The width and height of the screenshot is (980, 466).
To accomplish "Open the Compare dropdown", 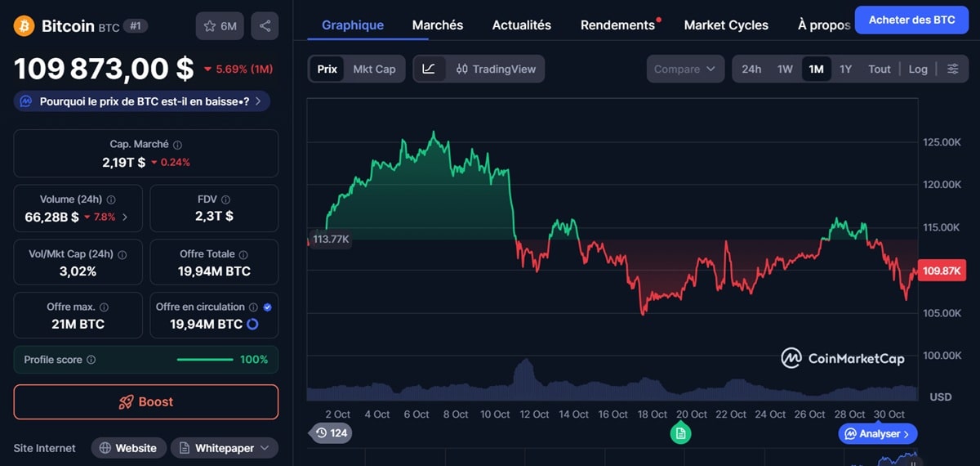I will pyautogui.click(x=685, y=69).
